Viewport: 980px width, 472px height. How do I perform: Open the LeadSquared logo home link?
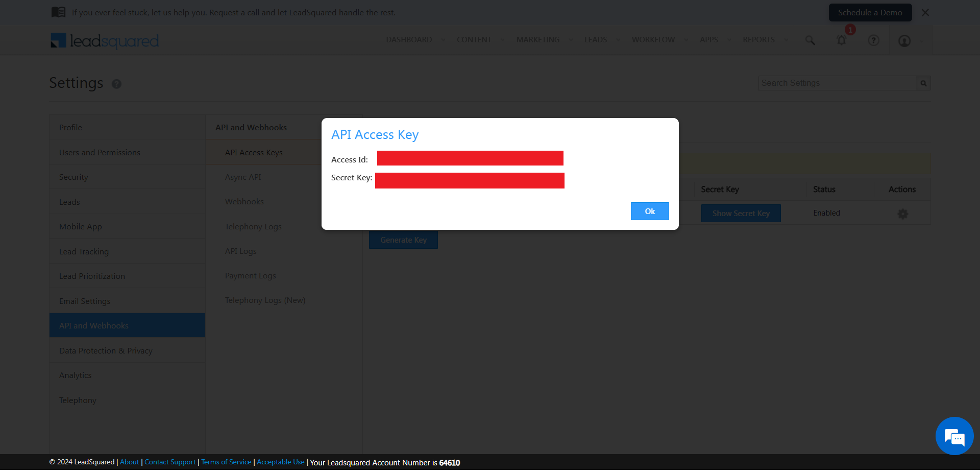pyautogui.click(x=105, y=41)
